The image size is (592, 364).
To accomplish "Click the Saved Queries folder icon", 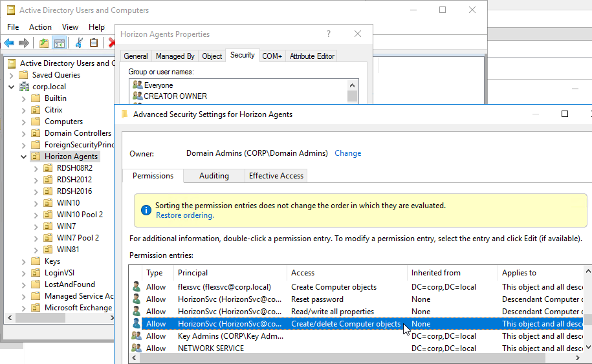I will click(x=23, y=75).
